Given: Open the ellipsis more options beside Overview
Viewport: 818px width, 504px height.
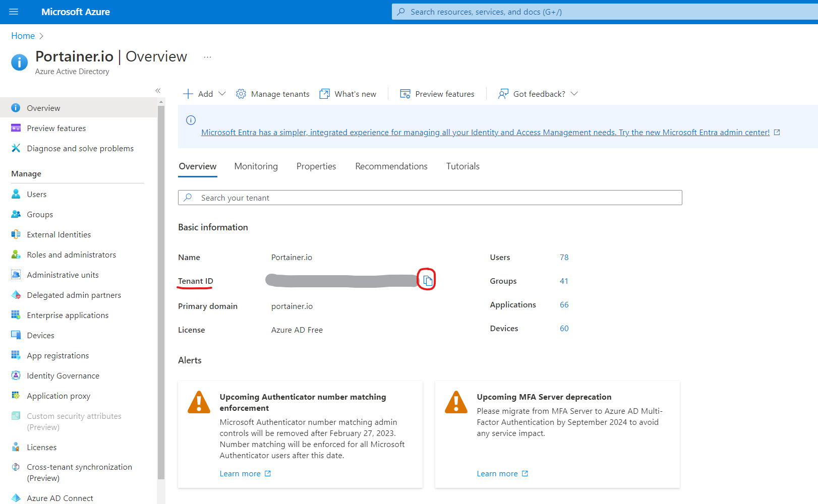Looking at the screenshot, I should pos(207,57).
